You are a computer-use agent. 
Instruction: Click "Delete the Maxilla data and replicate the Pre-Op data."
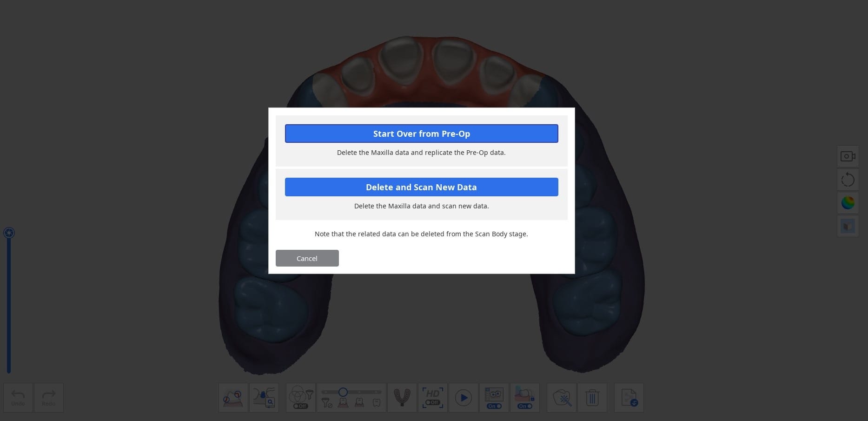421,153
